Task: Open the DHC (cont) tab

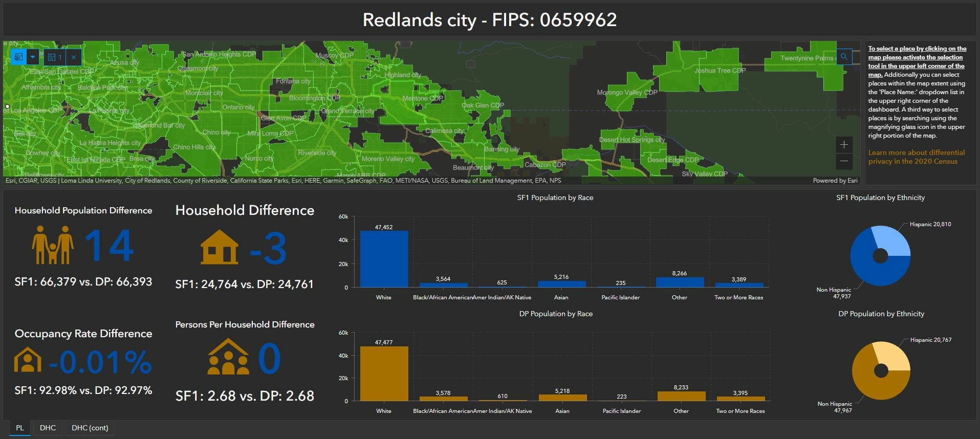Action: (90, 428)
